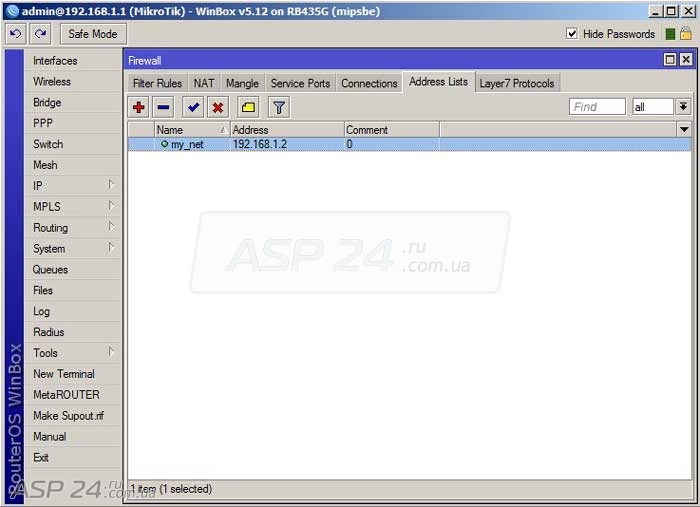Open the Interfaces menu item
The width and height of the screenshot is (700, 507).
(55, 61)
